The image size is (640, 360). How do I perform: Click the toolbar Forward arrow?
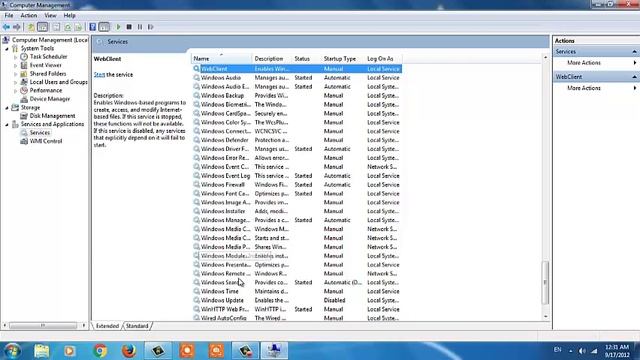(17, 27)
